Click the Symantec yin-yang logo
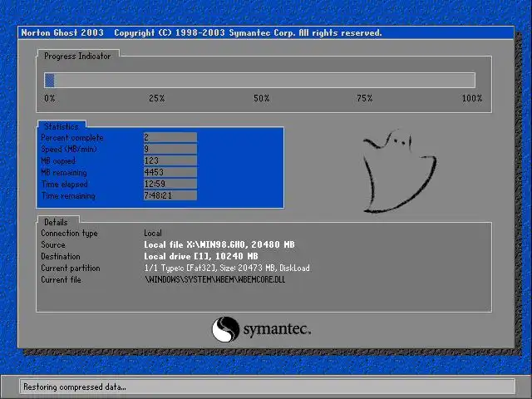Image resolution: width=532 pixels, height=399 pixels. coord(225,329)
